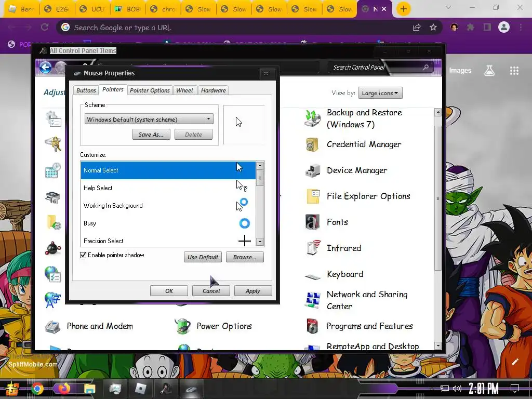Viewport: 532px width, 399px height.
Task: Click the customize page pencil icon
Action: [x=515, y=362]
